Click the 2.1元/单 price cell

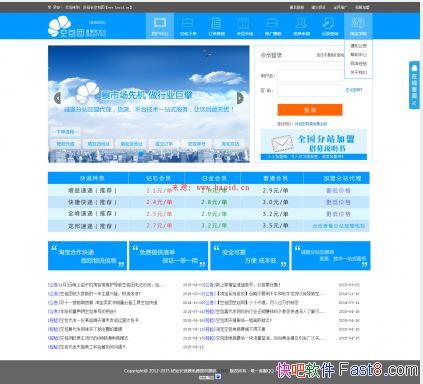[x=159, y=191]
